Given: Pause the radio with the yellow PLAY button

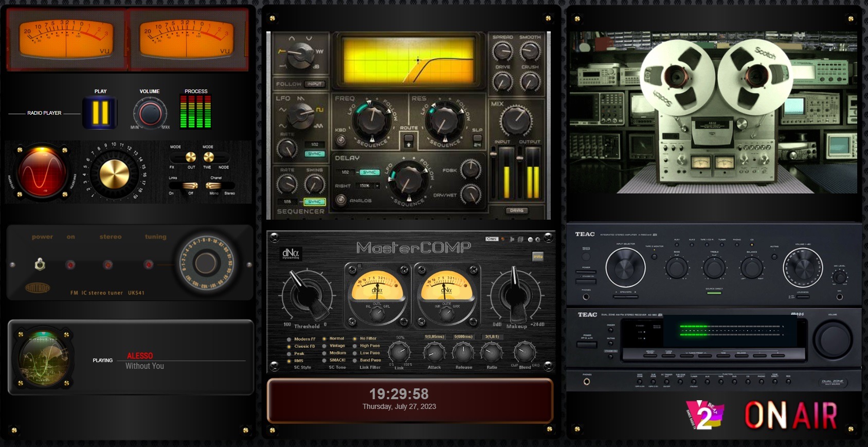Looking at the screenshot, I should point(100,113).
